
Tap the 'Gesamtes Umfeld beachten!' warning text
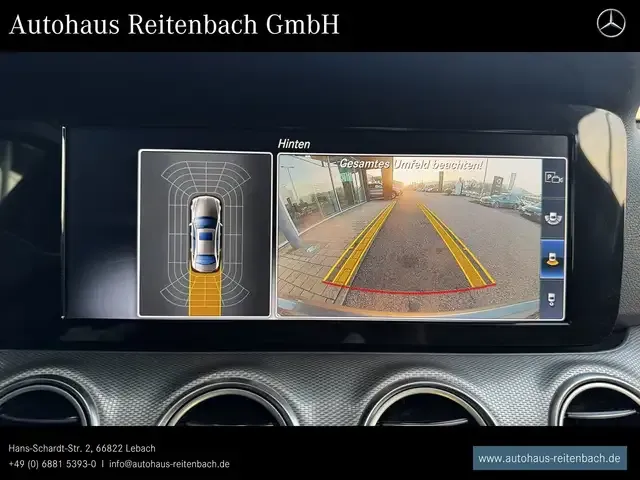410,163
